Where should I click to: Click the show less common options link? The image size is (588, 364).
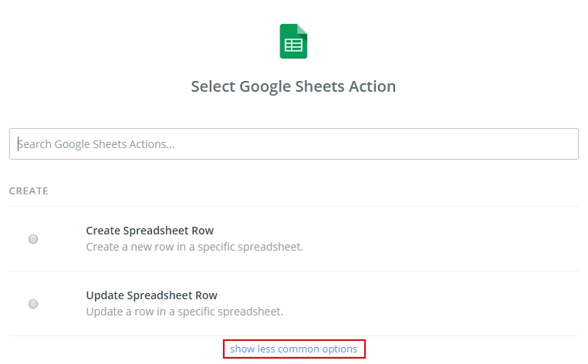coord(294,349)
